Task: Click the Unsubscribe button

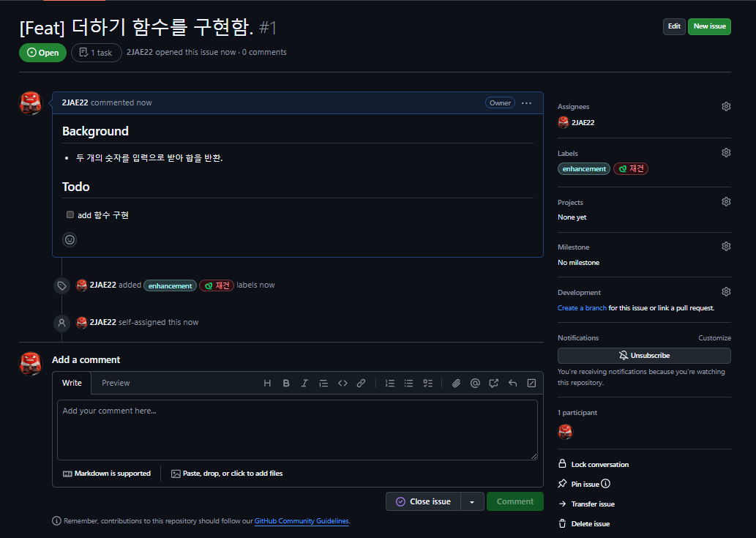Action: tap(644, 356)
